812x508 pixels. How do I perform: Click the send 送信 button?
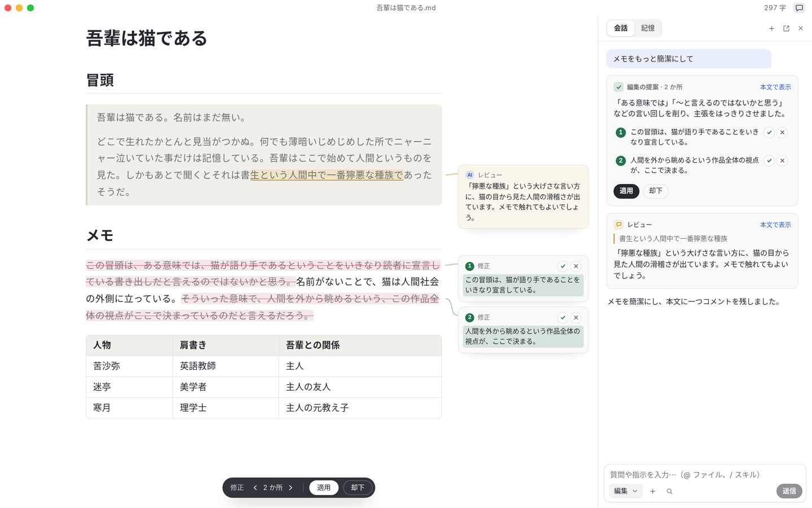(789, 491)
